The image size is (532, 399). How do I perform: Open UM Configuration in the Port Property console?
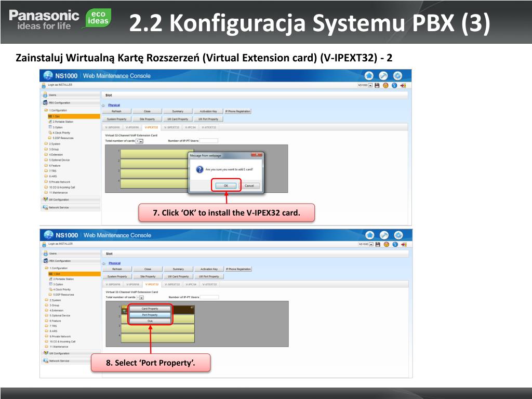pos(72,353)
